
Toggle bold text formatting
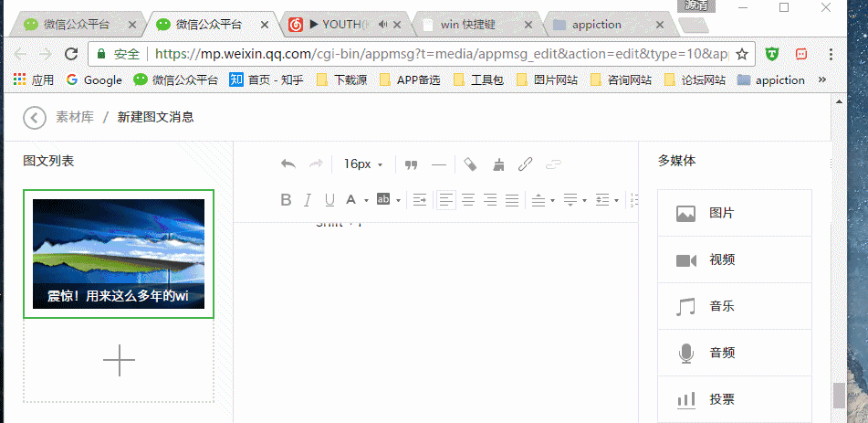286,200
